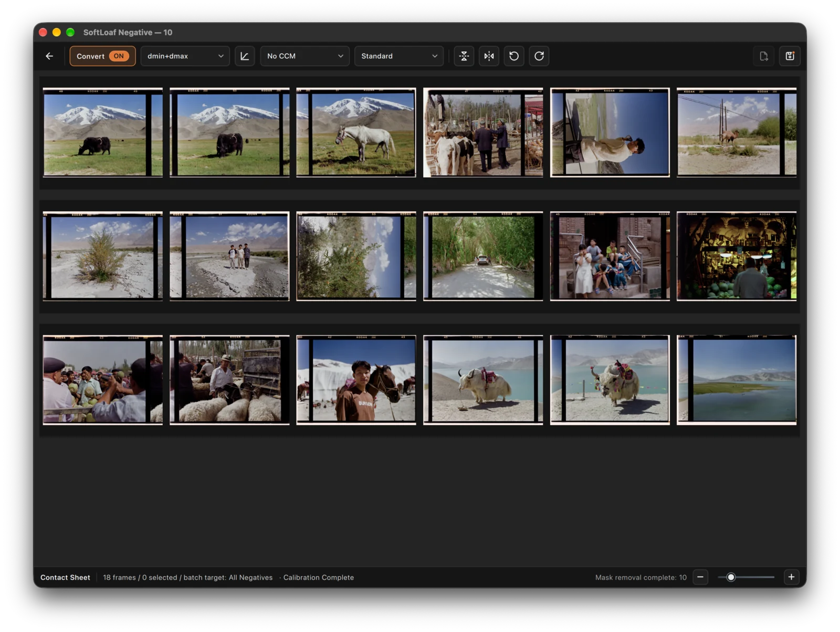Decrease thumbnail size with the minus button
Image resolution: width=840 pixels, height=632 pixels.
pyautogui.click(x=700, y=577)
